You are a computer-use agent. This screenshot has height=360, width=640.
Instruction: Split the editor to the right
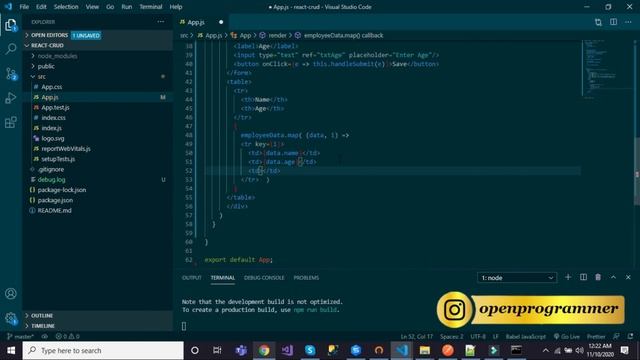click(x=613, y=22)
